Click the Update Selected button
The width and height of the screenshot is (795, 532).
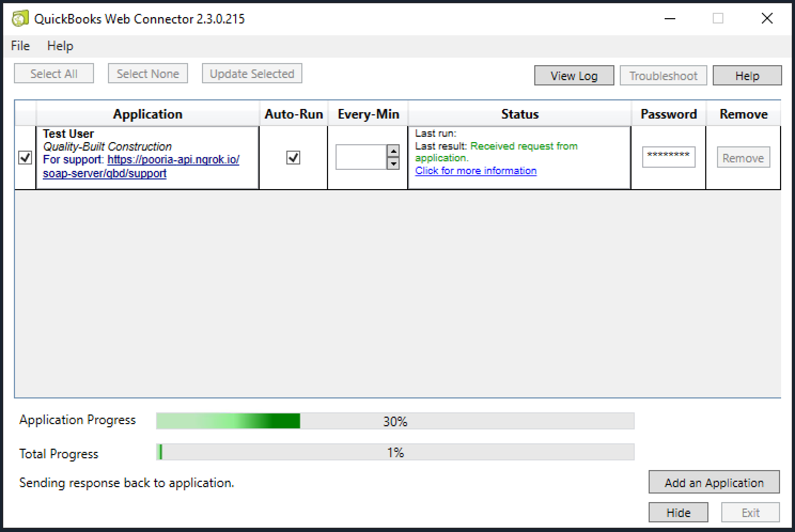point(252,73)
